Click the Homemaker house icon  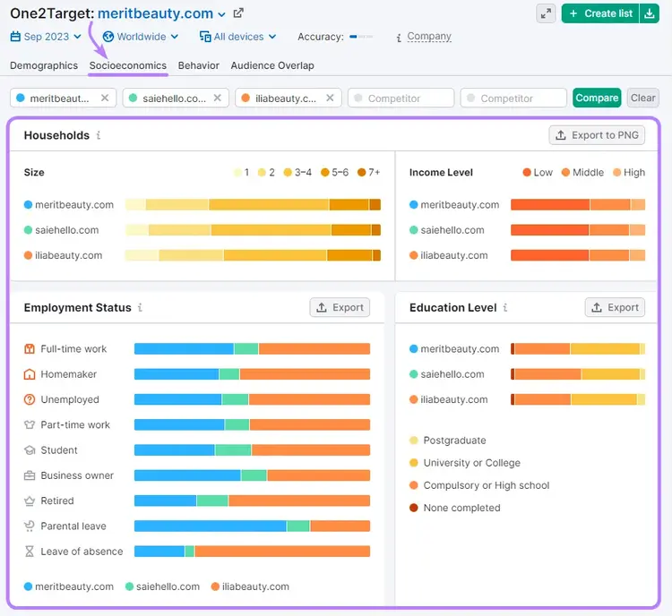30,374
